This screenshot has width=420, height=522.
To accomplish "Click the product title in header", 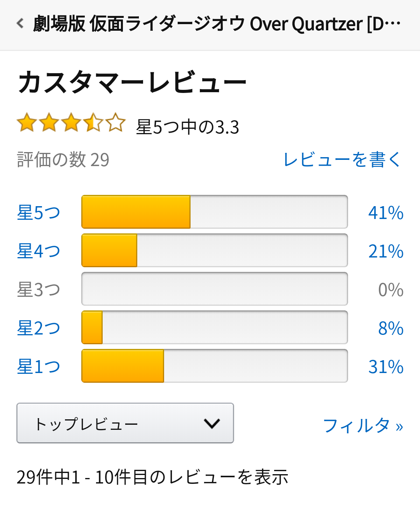I will (217, 24).
